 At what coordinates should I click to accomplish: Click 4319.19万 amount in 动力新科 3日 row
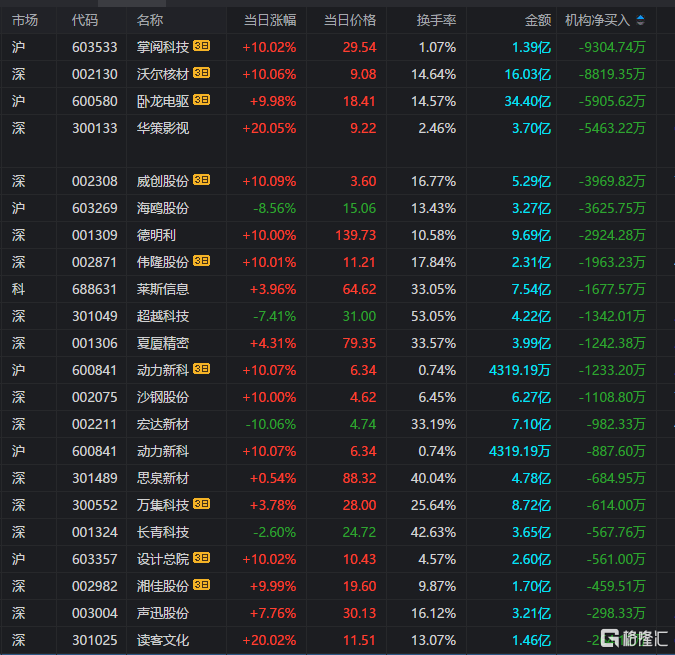click(520, 370)
